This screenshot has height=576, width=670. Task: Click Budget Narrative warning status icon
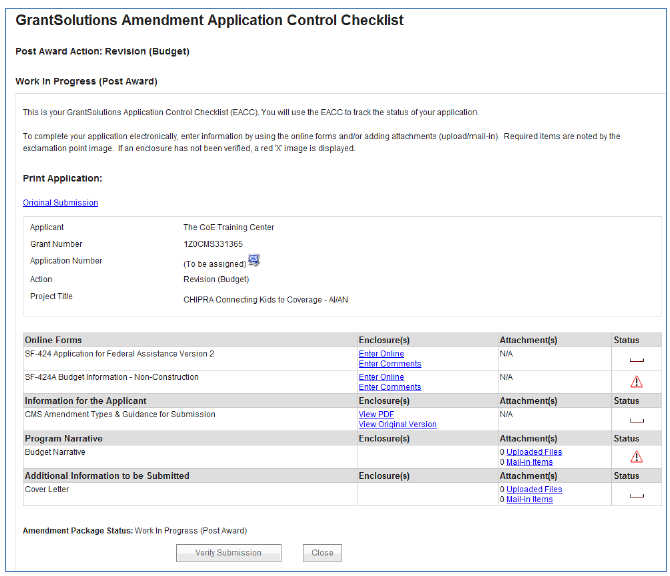tap(636, 457)
